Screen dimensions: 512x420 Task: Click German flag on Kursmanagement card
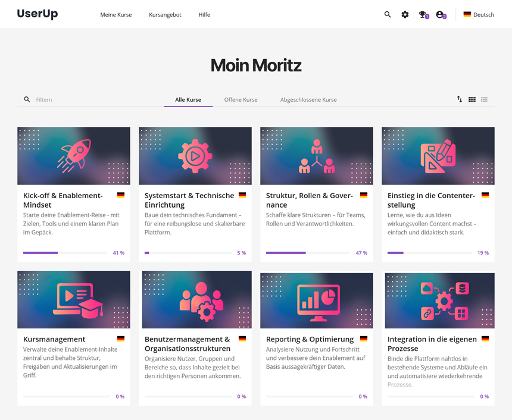pos(121,338)
